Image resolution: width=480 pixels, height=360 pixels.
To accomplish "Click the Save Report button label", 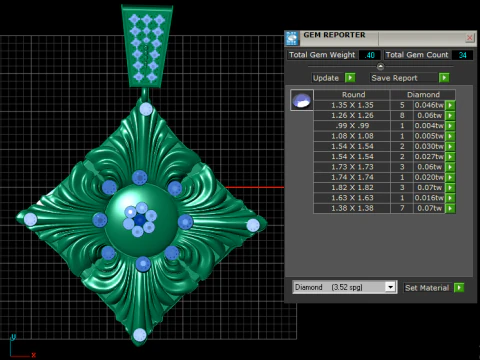I will point(394,78).
